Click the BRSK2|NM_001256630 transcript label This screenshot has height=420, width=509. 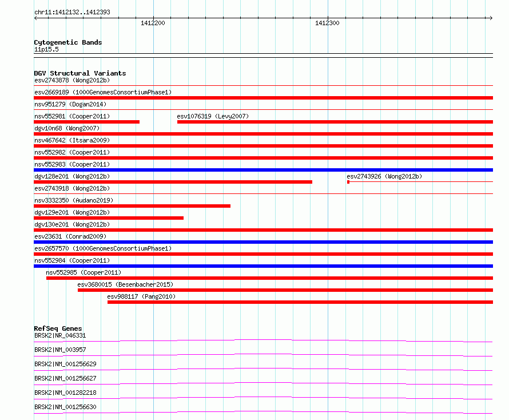coord(65,407)
